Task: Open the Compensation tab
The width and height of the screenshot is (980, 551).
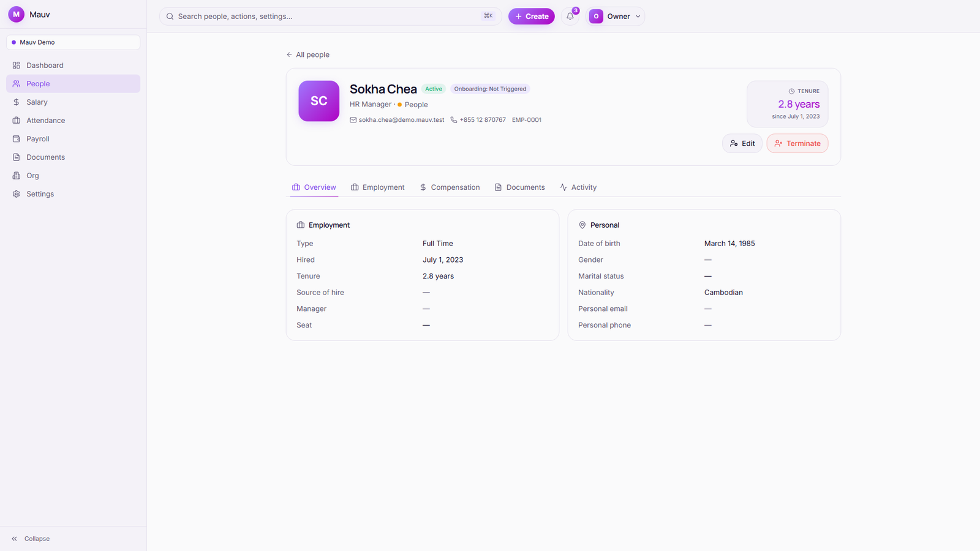Action: tap(450, 187)
